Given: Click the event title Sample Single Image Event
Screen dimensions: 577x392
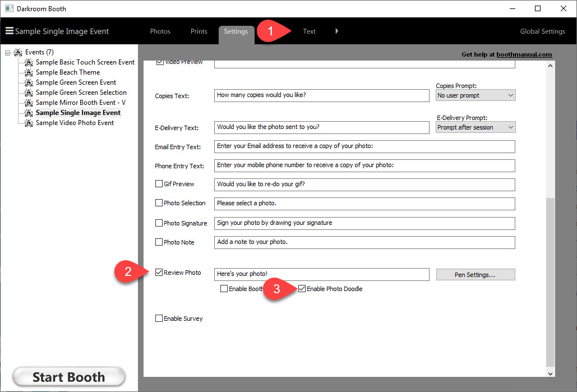Looking at the screenshot, I should pyautogui.click(x=62, y=31).
